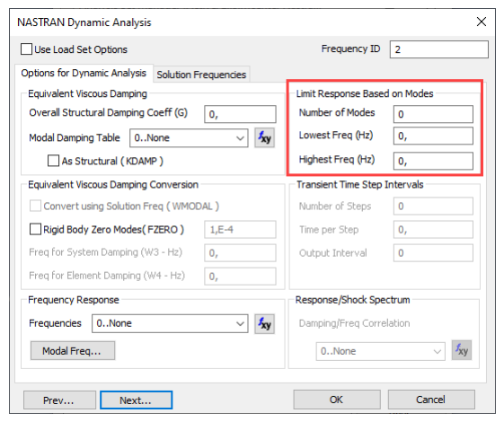
Task: Click the Highest Freq (Hz) field
Action: click(433, 161)
